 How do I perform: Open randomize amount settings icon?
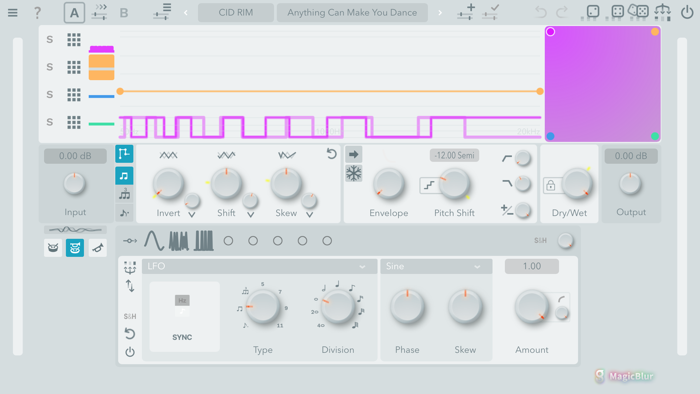[x=662, y=12]
